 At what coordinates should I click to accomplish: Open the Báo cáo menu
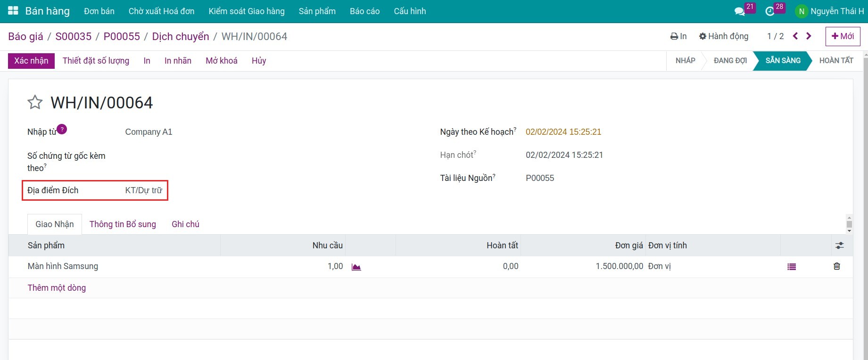pyautogui.click(x=364, y=11)
